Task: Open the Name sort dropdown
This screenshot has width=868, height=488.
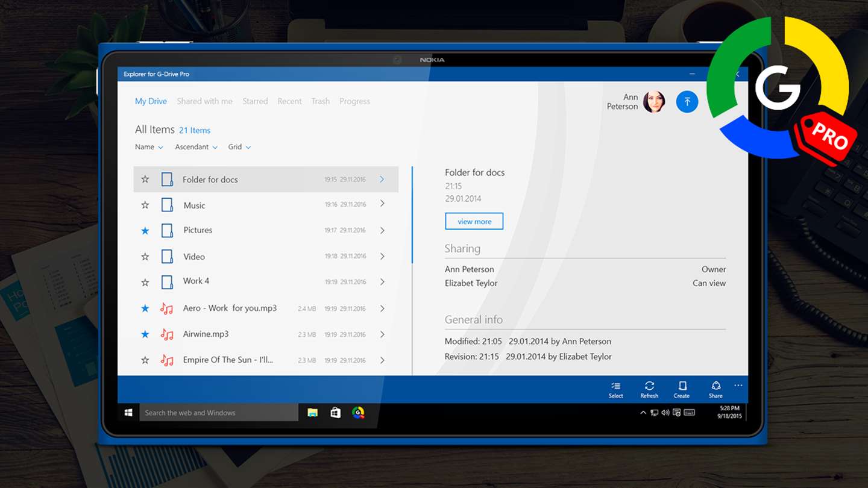Action: point(149,147)
